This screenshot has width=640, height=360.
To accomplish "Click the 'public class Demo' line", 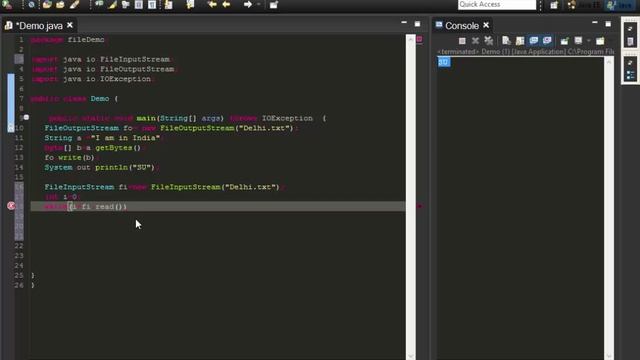I will tap(74, 99).
